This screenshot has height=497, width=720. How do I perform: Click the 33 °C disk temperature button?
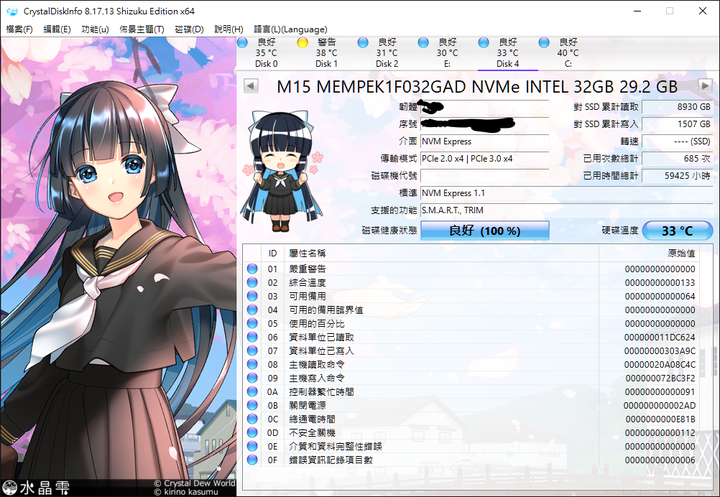pos(677,231)
